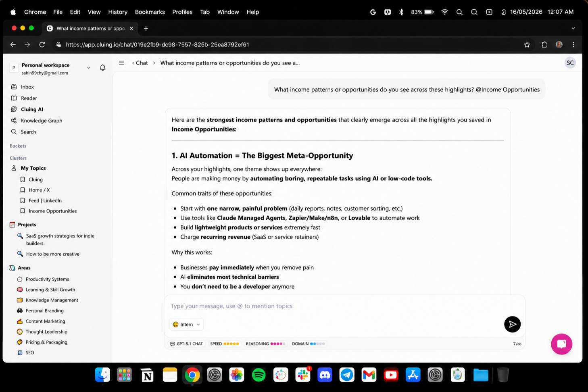Open Chrome extensions puzzle icon

[x=544, y=45]
